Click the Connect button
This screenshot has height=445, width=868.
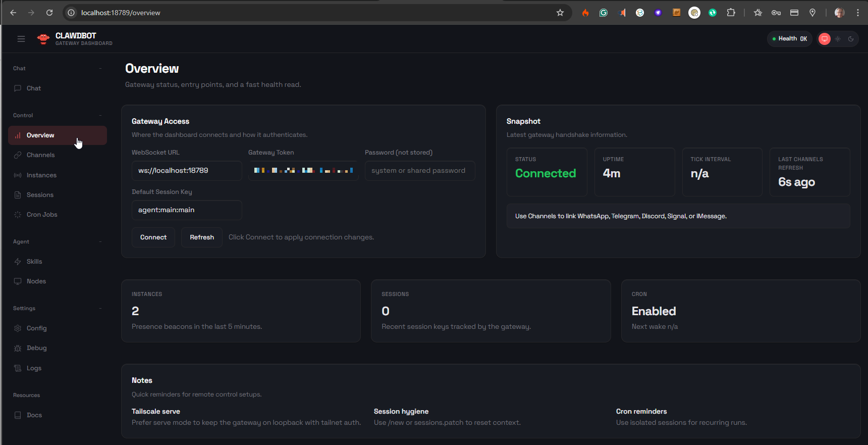coord(153,237)
